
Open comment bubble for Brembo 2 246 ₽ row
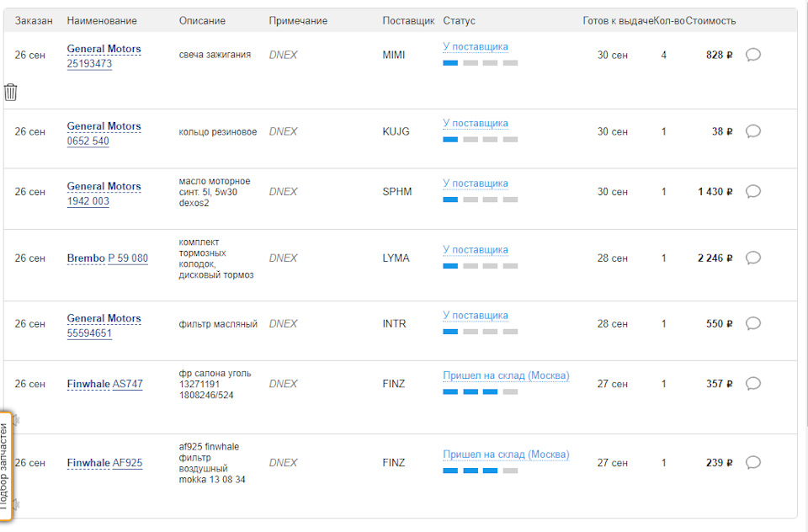[x=752, y=258]
